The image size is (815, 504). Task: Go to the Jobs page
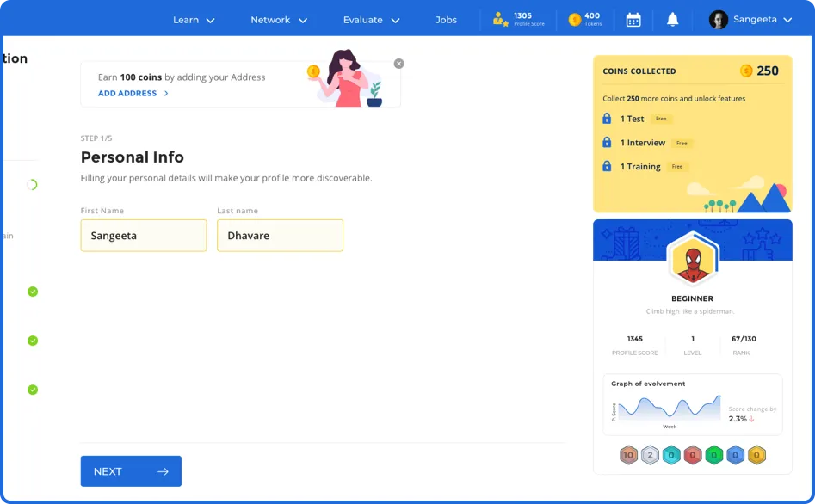click(446, 20)
